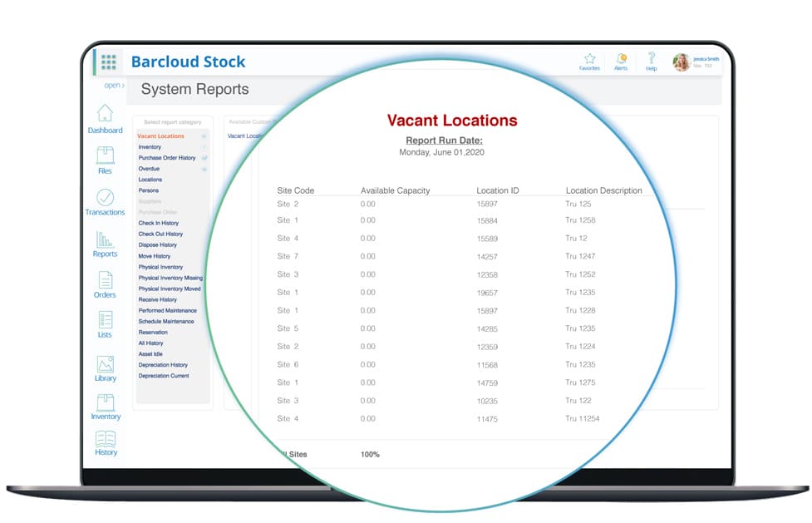Select Persons report category
This screenshot has height=523, width=812.
(149, 190)
